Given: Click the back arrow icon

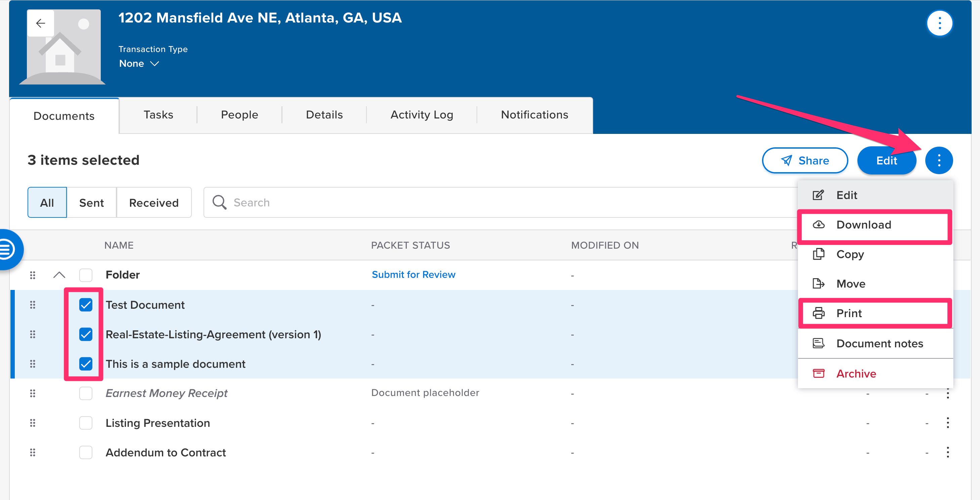Looking at the screenshot, I should tap(41, 23).
